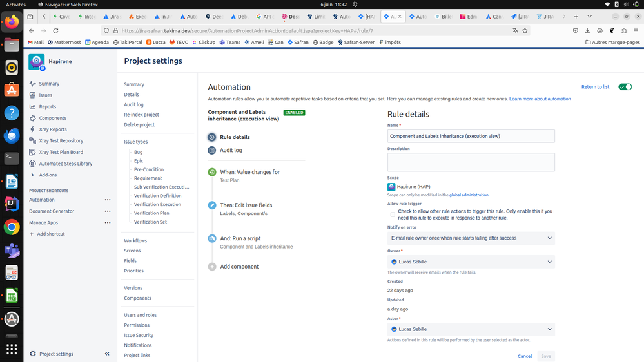Click the Xray Reports lightning icon

(33, 129)
